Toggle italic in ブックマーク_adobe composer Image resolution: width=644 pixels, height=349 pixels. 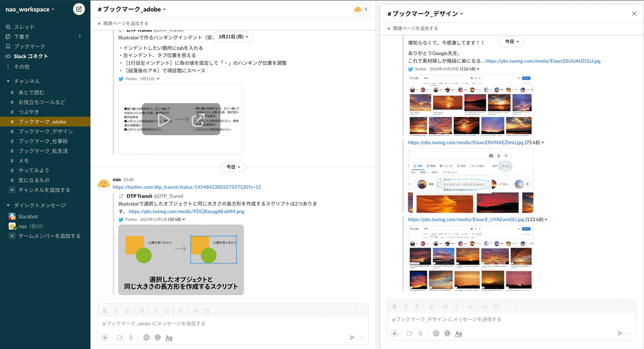[116, 311]
